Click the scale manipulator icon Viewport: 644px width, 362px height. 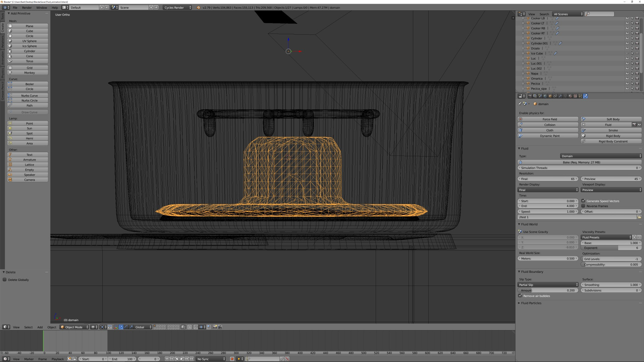click(131, 327)
